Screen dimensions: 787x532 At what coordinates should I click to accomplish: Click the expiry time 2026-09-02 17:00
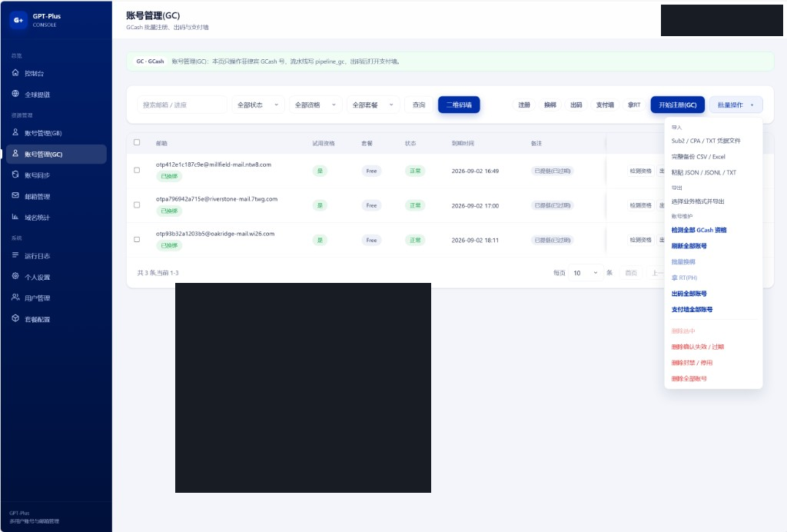(475, 206)
